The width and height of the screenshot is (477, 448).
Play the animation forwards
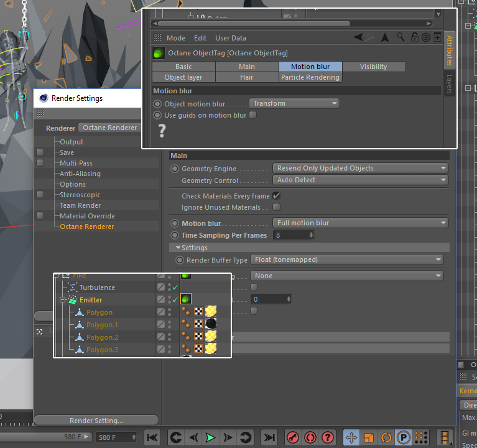[x=210, y=437]
